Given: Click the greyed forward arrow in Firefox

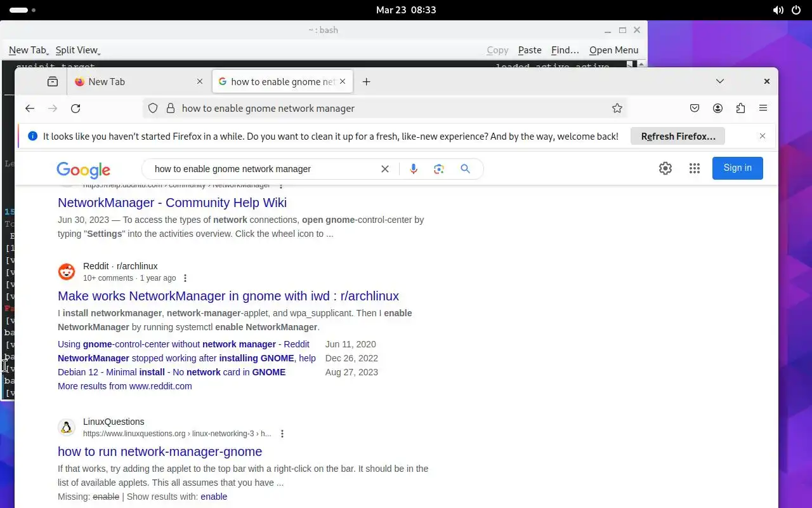Looking at the screenshot, I should (x=53, y=109).
